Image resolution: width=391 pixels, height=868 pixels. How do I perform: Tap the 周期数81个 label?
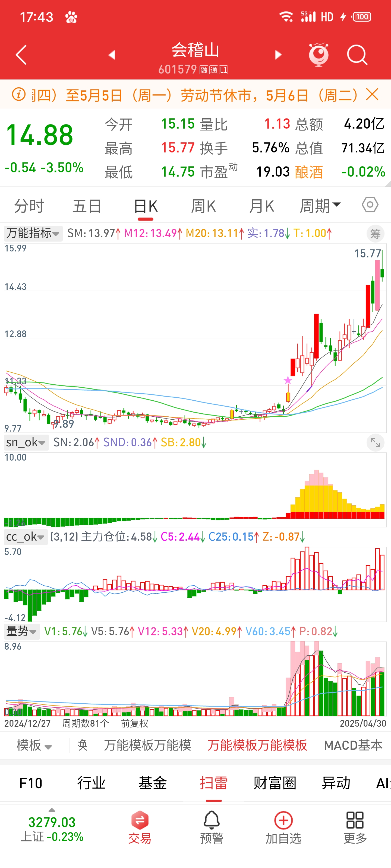pos(85,723)
